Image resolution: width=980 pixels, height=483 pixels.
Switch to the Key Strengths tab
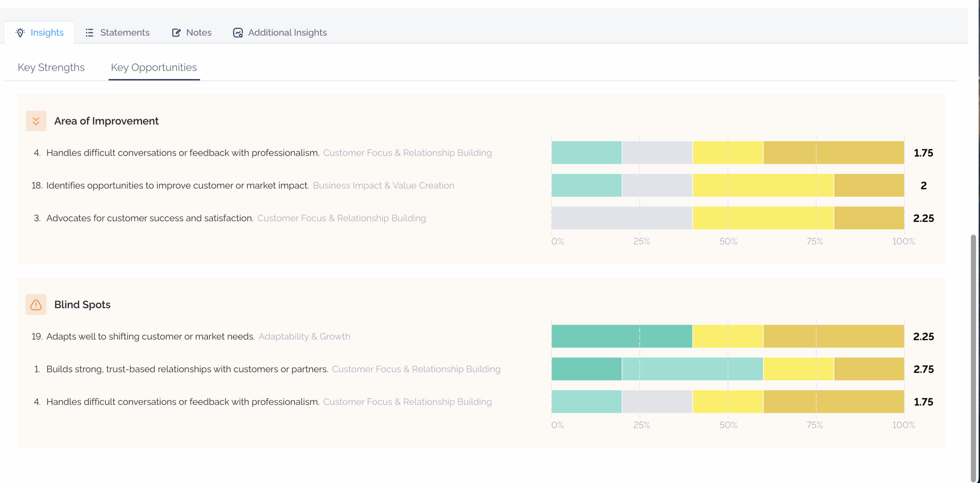[x=51, y=67]
